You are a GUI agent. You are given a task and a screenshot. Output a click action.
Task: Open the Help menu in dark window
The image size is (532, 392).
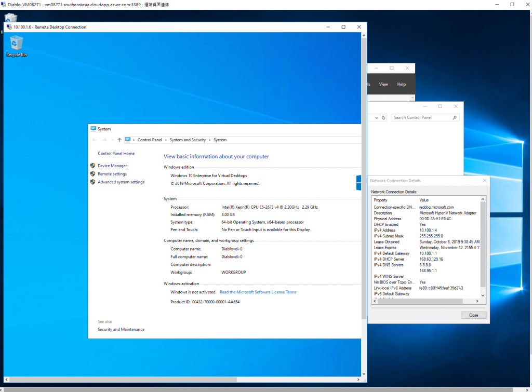click(402, 84)
